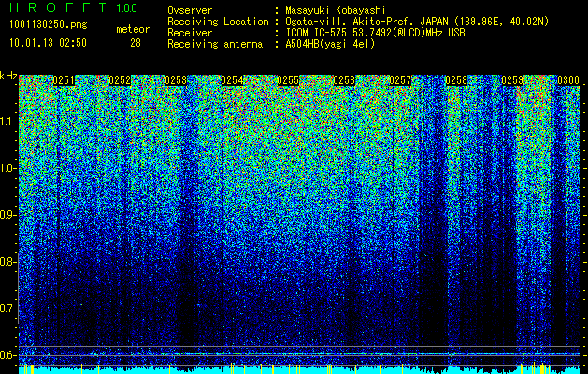Select the 0257 time marker label
The width and height of the screenshot is (588, 374).
click(400, 80)
